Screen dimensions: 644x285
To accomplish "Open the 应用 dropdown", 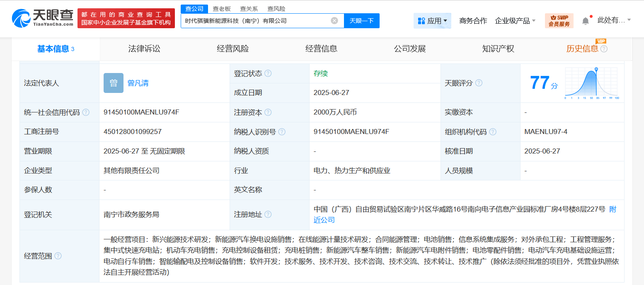I will tap(432, 20).
